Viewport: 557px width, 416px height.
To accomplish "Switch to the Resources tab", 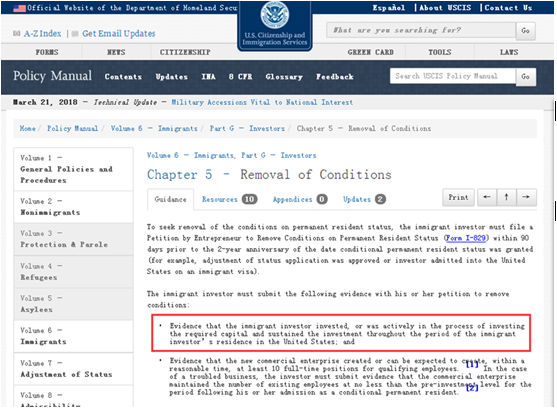I will tap(229, 199).
